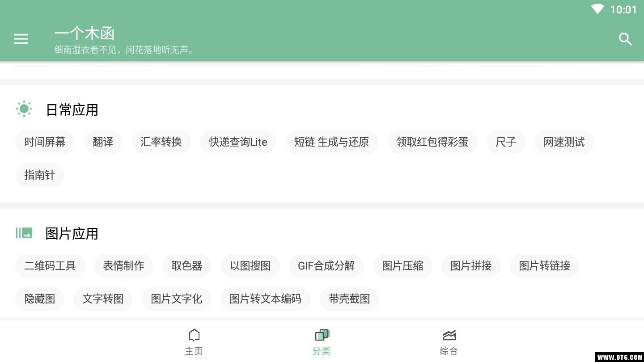This screenshot has height=362, width=644.
Task: Open 快递查询Lite
Action: [x=238, y=142]
